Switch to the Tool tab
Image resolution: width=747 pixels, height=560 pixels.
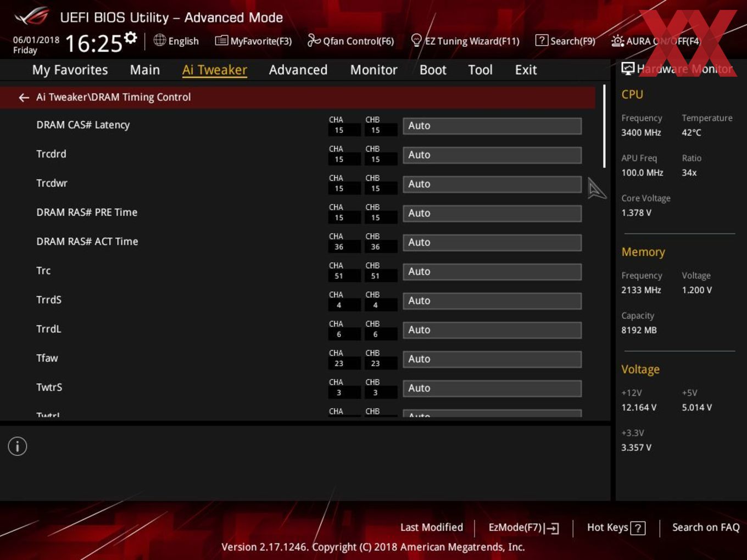pos(480,70)
